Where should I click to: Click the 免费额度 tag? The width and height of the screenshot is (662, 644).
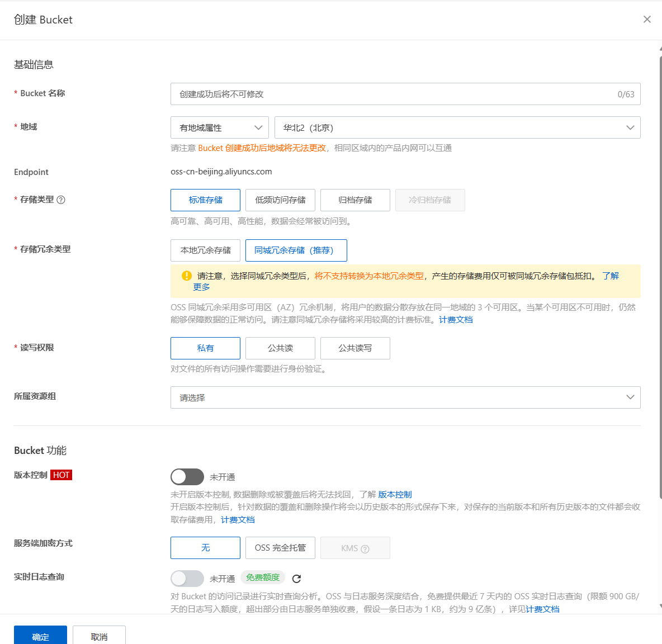tap(263, 577)
